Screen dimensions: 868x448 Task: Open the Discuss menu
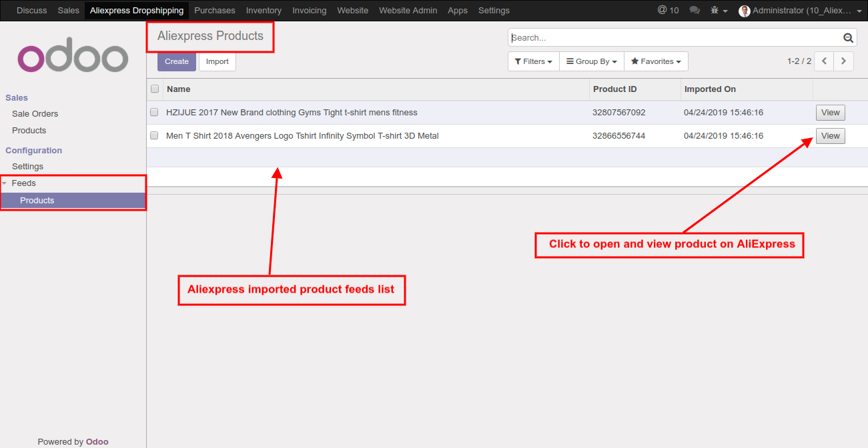32,10
